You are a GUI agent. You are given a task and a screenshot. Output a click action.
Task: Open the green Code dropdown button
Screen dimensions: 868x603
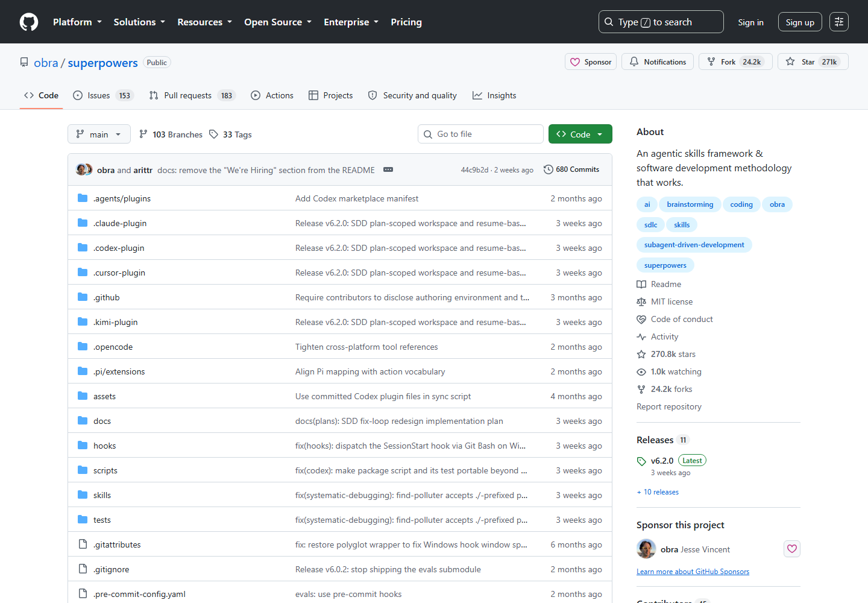pyautogui.click(x=580, y=134)
